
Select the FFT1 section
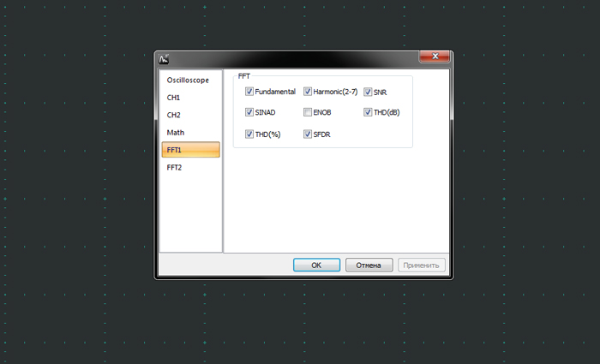(190, 150)
